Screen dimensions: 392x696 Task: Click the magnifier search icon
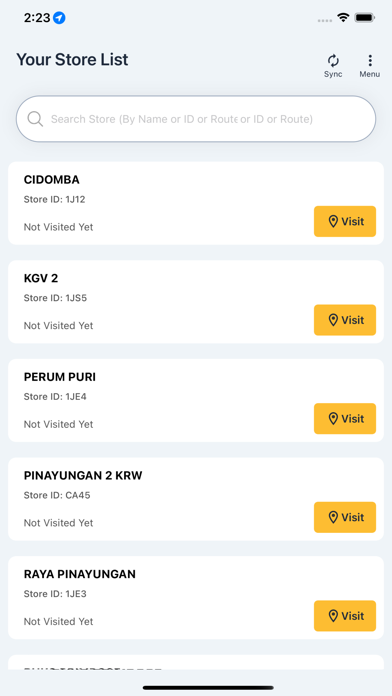tap(35, 119)
